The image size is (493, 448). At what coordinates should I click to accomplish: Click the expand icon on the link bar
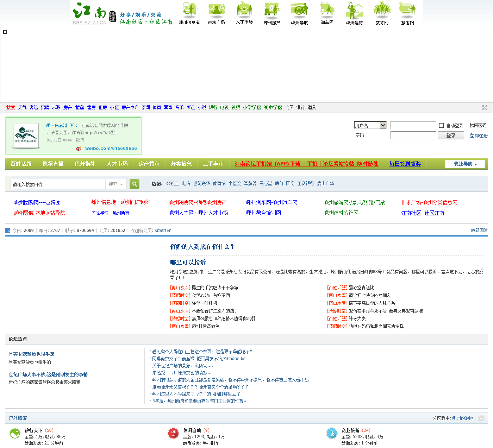click(485, 108)
